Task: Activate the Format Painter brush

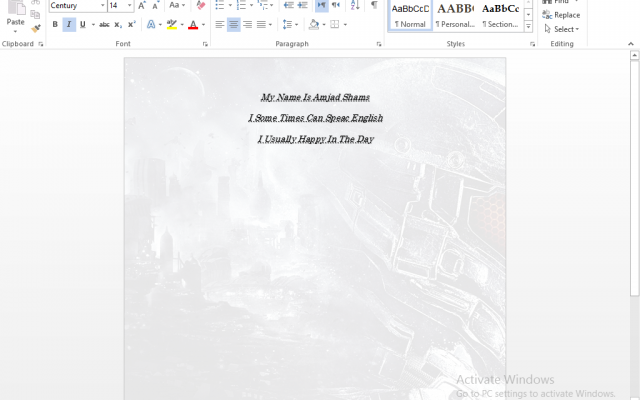Action: [x=36, y=28]
